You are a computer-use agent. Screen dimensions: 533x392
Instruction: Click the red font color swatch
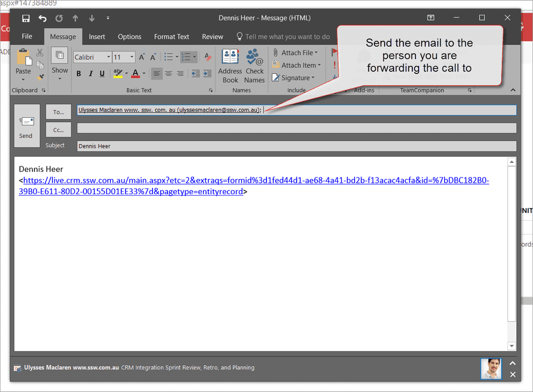pos(135,73)
